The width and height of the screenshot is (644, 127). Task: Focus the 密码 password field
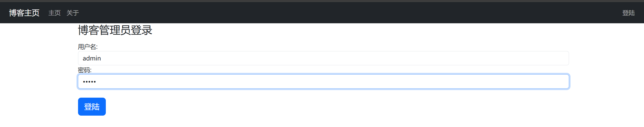(x=323, y=82)
